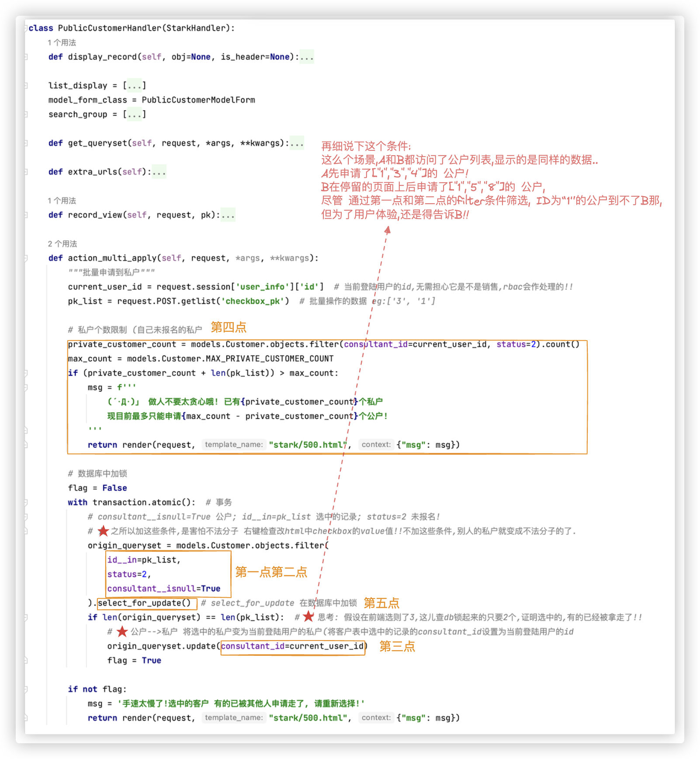
Task: Click the context: parameter hint near render call
Action: (376, 445)
